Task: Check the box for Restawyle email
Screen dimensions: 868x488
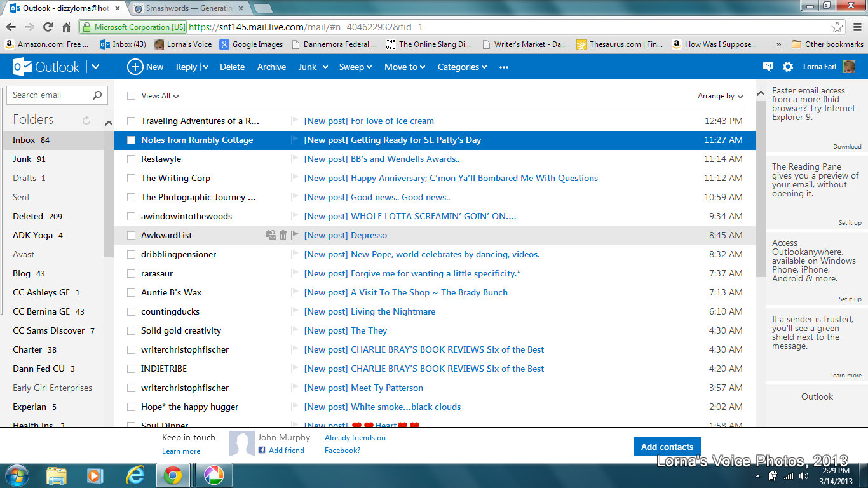Action: [131, 159]
